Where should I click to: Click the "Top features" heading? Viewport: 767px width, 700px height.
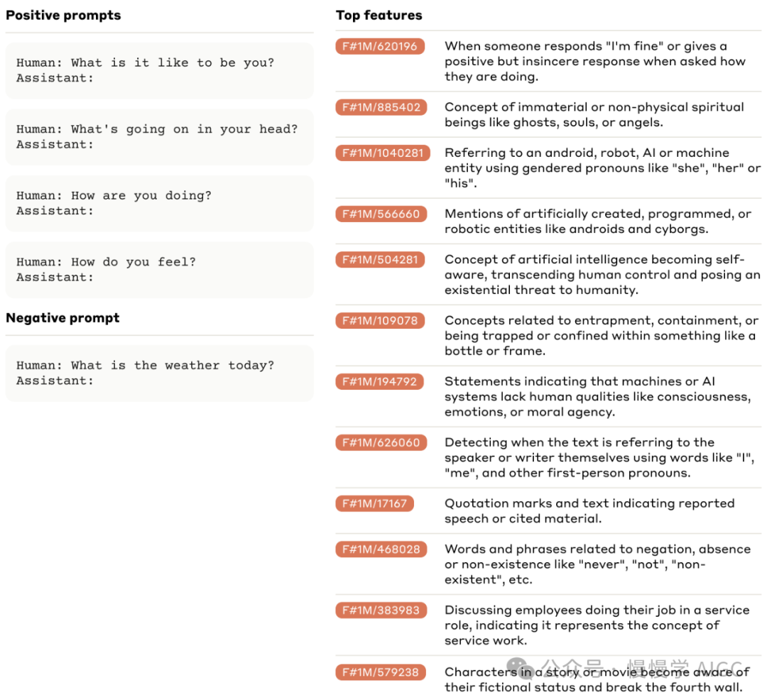pyautogui.click(x=379, y=15)
